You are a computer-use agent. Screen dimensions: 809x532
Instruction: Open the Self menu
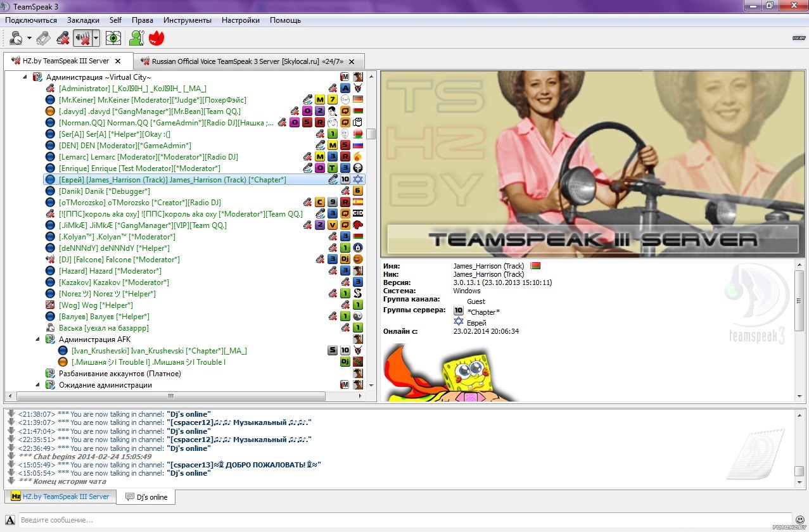(115, 20)
